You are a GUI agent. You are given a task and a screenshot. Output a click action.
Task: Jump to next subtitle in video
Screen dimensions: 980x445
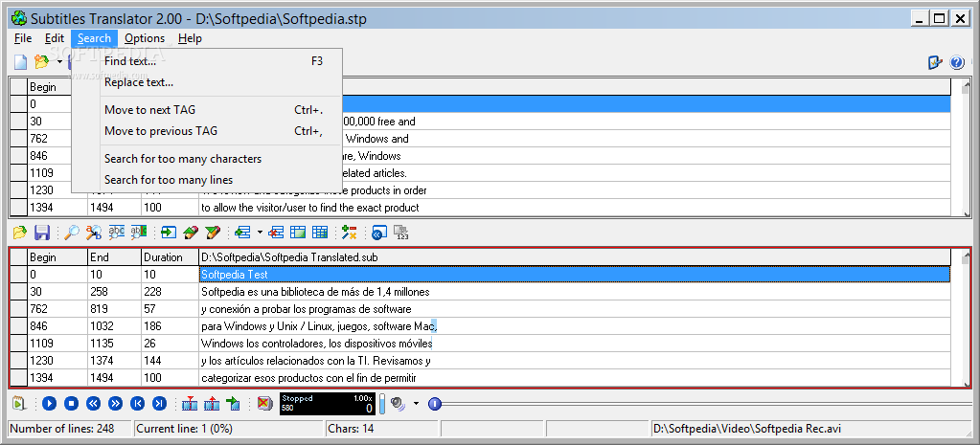click(x=159, y=404)
